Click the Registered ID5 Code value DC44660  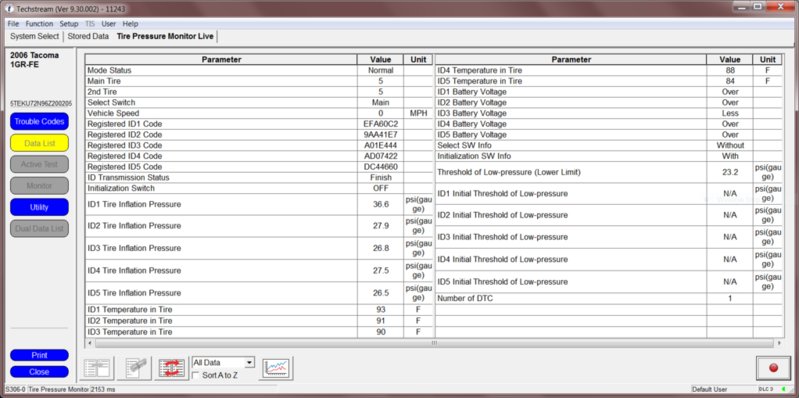(x=380, y=167)
